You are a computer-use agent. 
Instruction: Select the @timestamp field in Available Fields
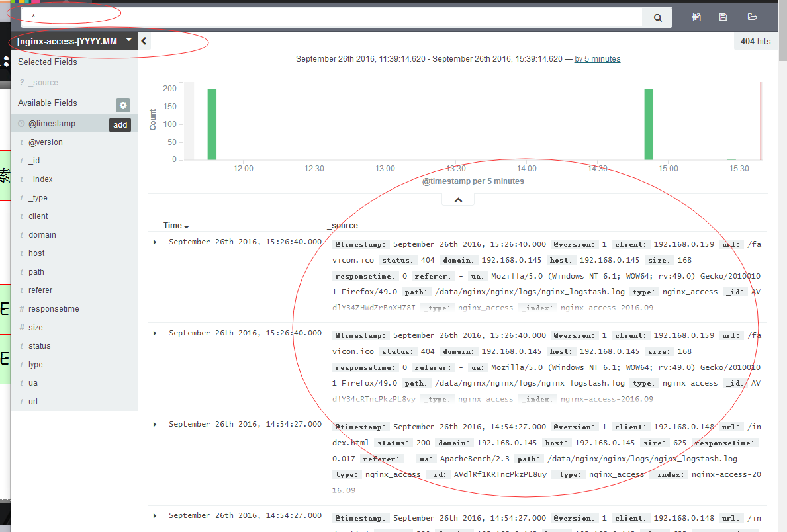point(52,124)
